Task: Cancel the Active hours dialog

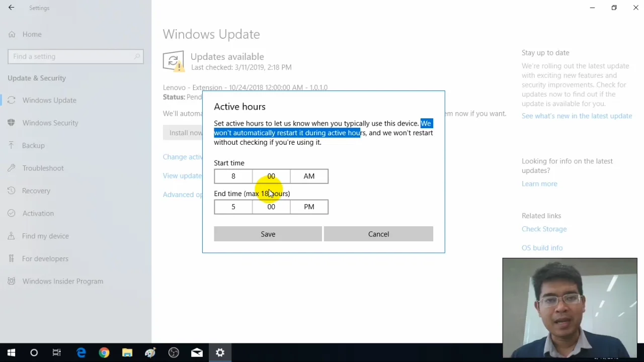Action: (378, 234)
